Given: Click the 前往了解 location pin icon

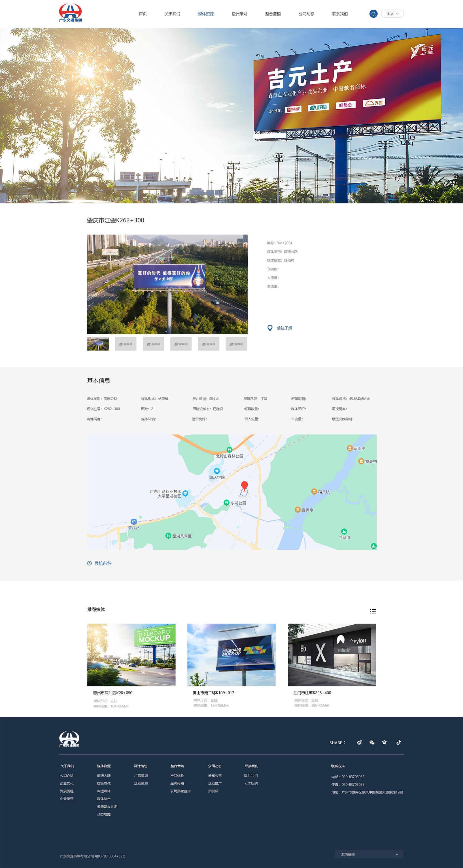Looking at the screenshot, I should coord(270,328).
